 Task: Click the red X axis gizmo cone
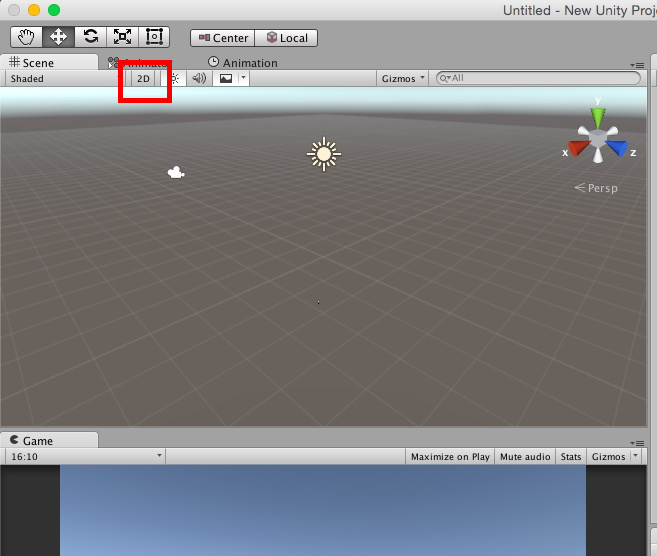pyautogui.click(x=579, y=148)
